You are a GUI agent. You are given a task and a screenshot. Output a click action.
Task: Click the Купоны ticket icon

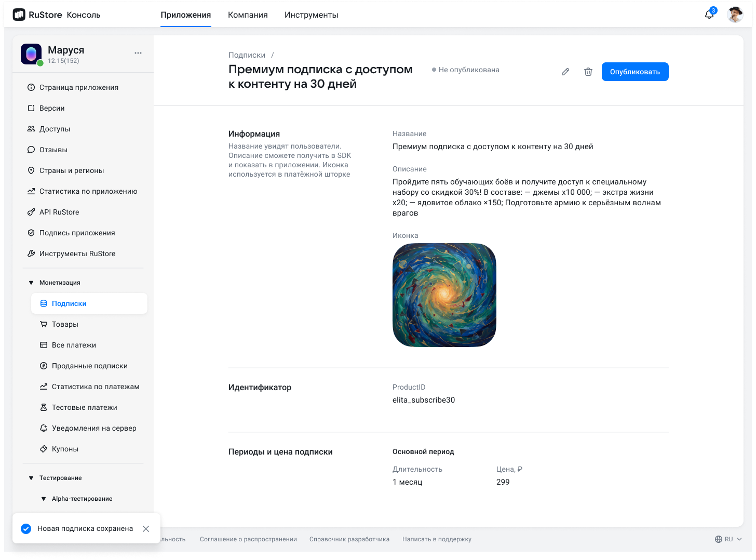pyautogui.click(x=44, y=449)
